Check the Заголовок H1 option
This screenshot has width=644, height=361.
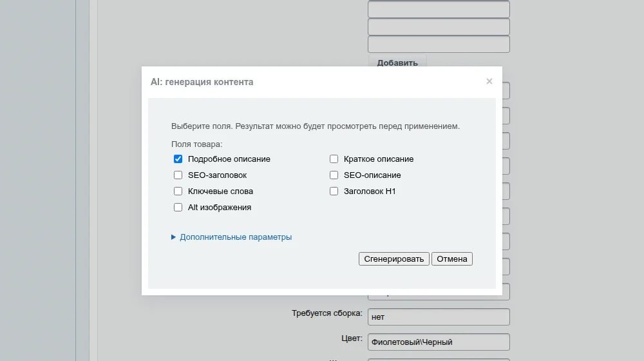click(x=334, y=191)
